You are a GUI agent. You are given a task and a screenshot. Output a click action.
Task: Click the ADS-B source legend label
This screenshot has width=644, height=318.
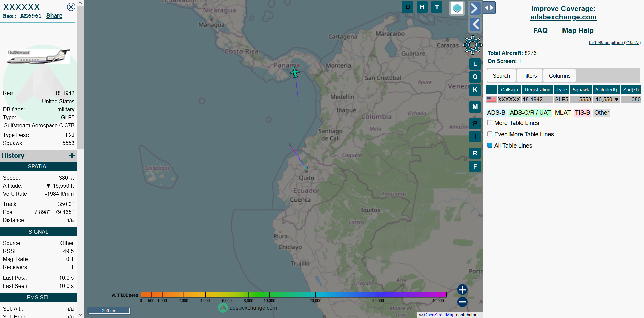click(x=496, y=113)
